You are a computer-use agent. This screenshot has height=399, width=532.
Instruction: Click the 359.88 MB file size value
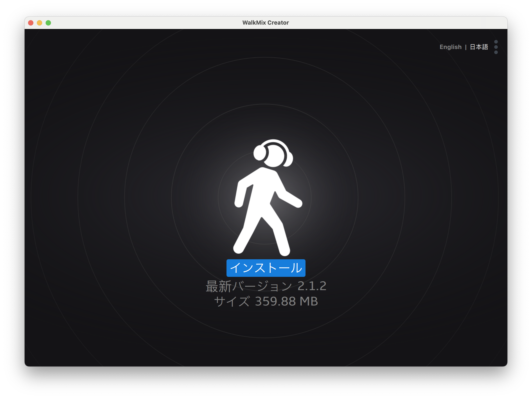pos(286,301)
